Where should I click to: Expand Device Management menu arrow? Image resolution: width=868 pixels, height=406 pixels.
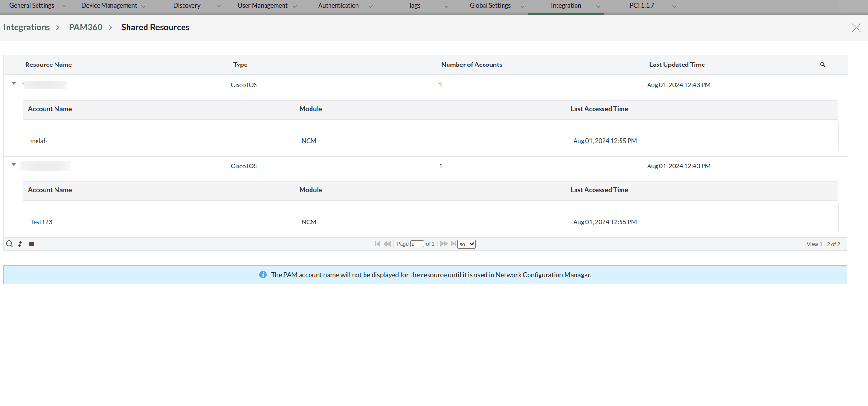pyautogui.click(x=143, y=6)
